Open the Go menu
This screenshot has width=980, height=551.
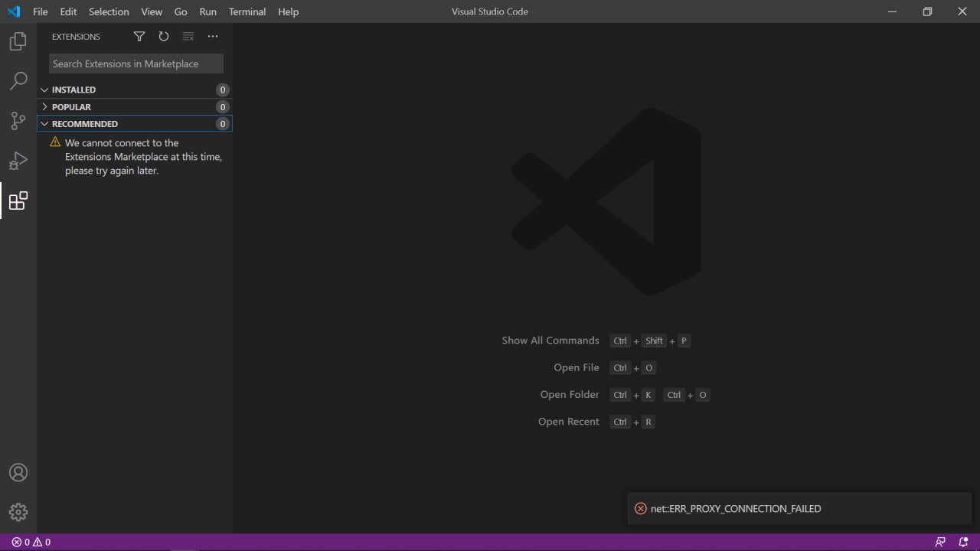[x=181, y=11]
